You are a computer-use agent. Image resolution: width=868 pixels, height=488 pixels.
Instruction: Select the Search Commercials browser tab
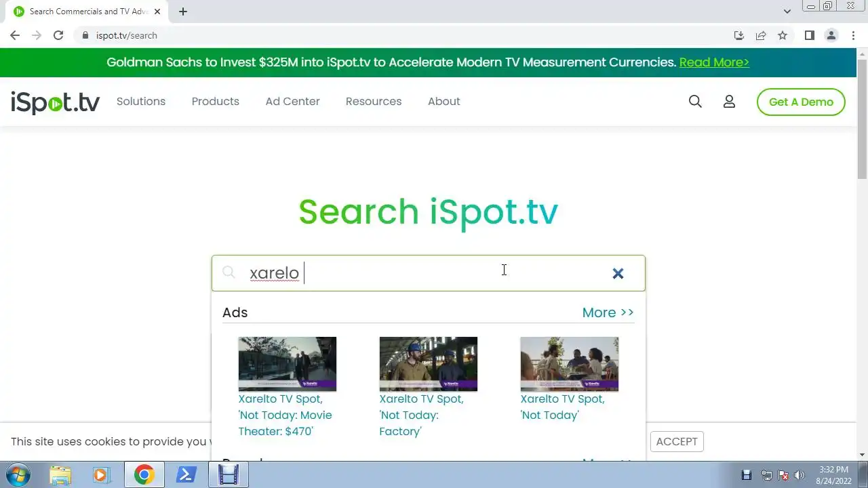pos(88,12)
